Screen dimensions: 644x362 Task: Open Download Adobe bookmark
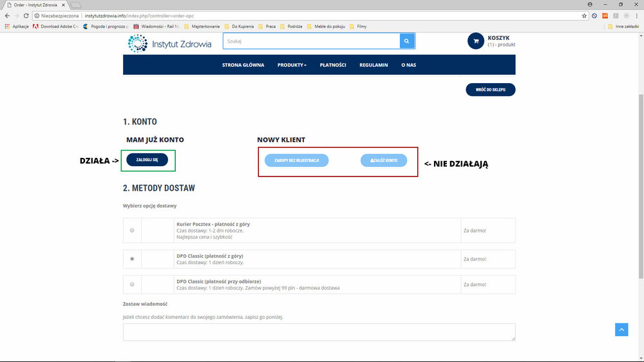[x=55, y=26]
